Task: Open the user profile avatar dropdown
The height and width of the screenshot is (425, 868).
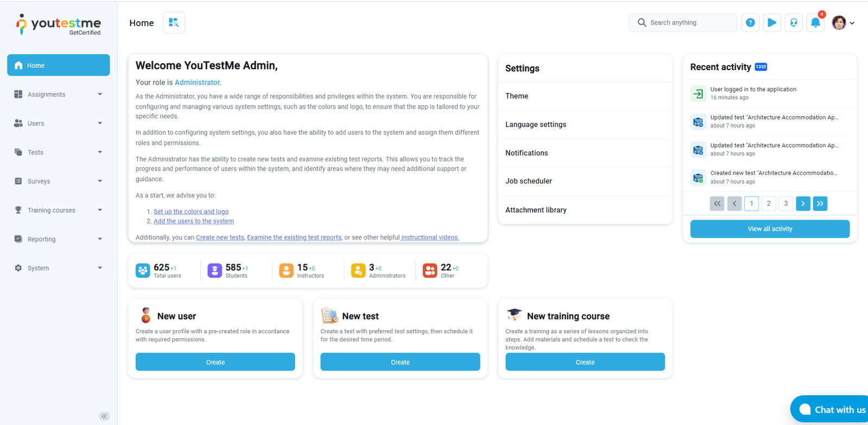Action: [843, 23]
